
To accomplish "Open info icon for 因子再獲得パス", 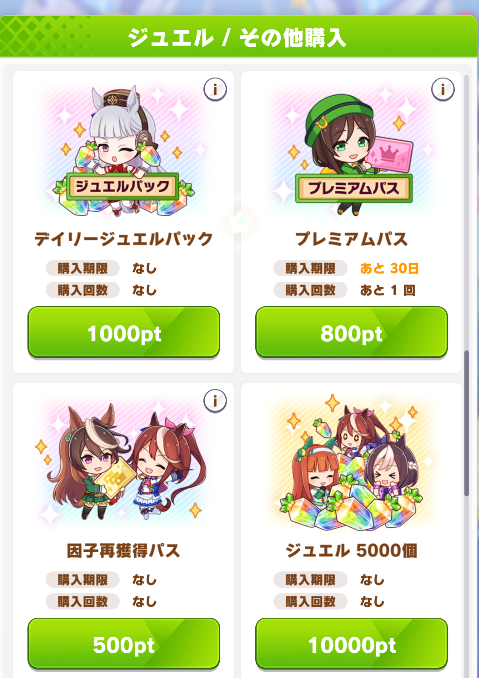I will coord(215,400).
